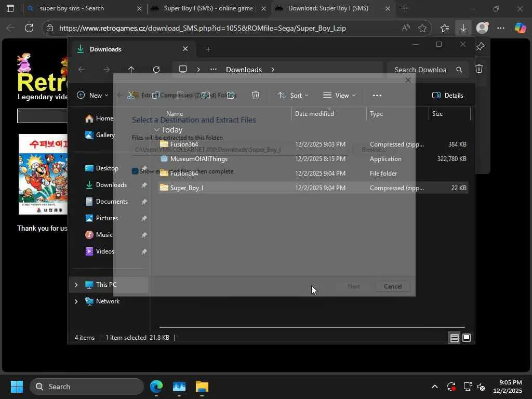
Task: Click Downloads breadcrumb in address path
Action: click(x=244, y=70)
